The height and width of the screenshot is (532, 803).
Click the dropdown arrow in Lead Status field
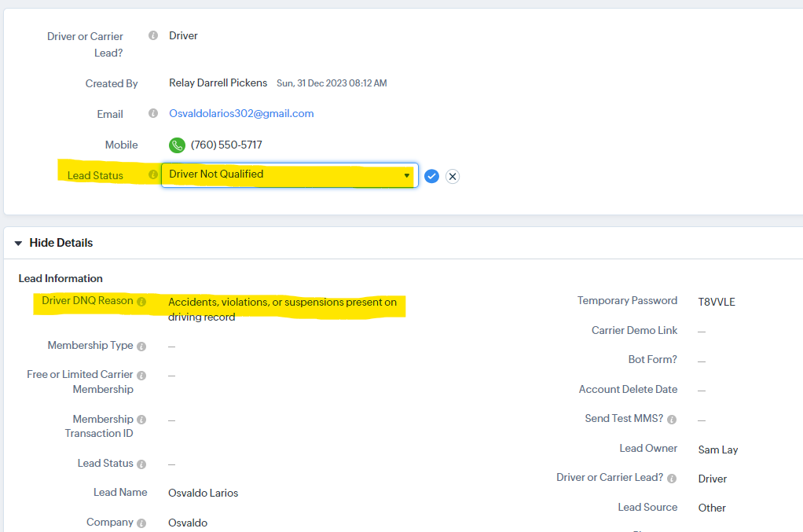407,175
